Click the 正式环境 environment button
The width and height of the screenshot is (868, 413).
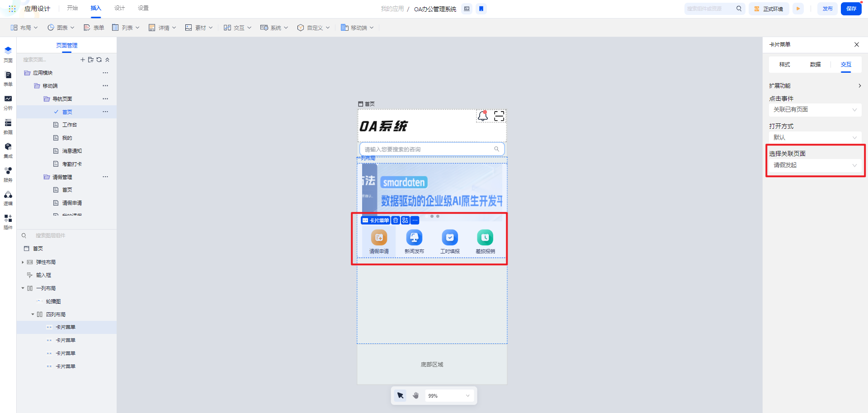click(769, 9)
